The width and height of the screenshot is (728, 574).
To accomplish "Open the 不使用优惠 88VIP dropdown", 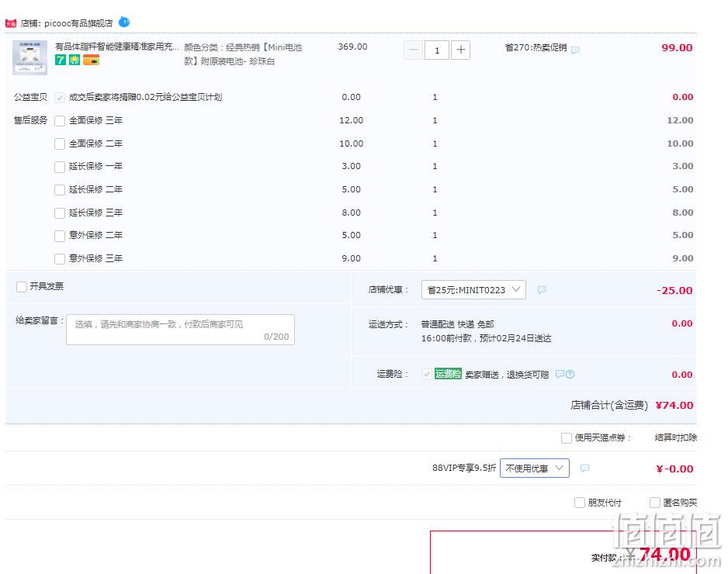I will click(x=535, y=469).
